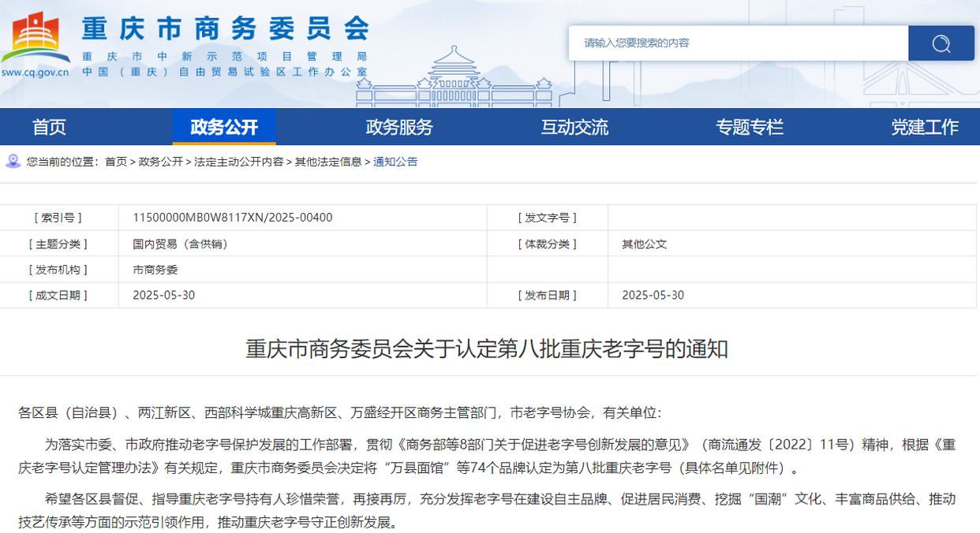Open the 首页 navigation tab
Viewport: 980px width, 533px height.
(49, 127)
